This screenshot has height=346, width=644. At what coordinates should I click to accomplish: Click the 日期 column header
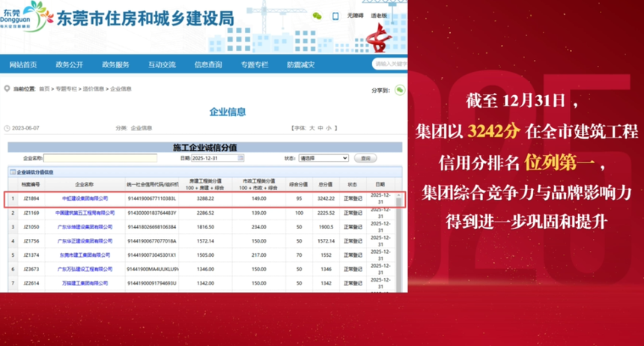(x=380, y=184)
